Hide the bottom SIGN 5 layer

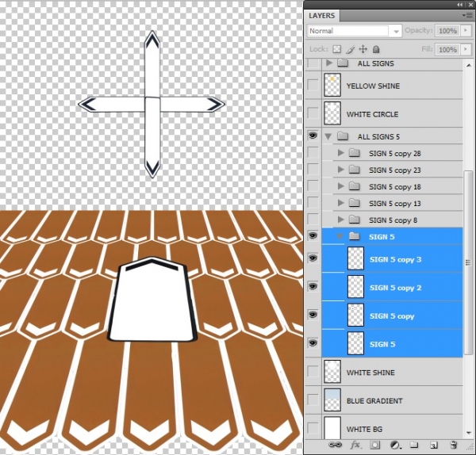313,343
